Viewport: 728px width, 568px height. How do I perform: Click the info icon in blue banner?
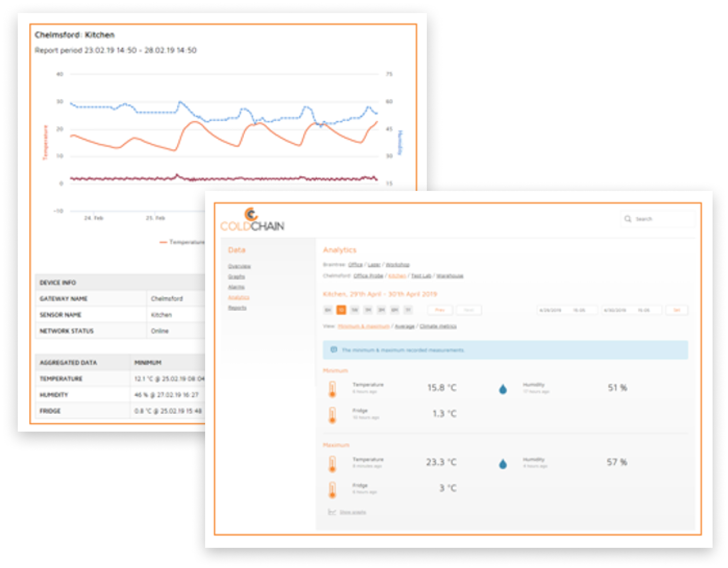coord(334,350)
